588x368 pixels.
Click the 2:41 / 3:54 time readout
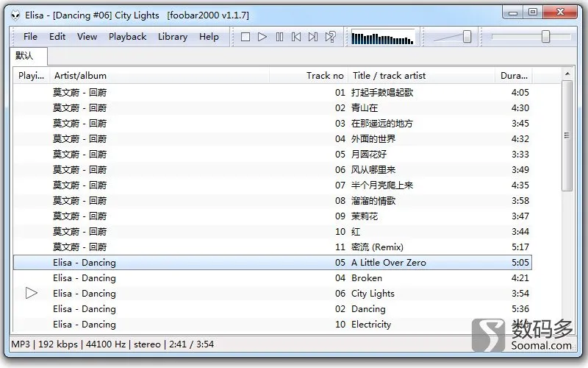[x=191, y=344]
